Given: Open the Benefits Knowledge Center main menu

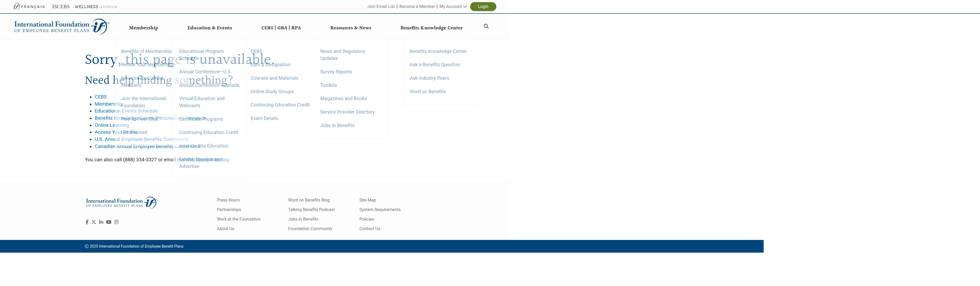Looking at the screenshot, I should point(431,28).
